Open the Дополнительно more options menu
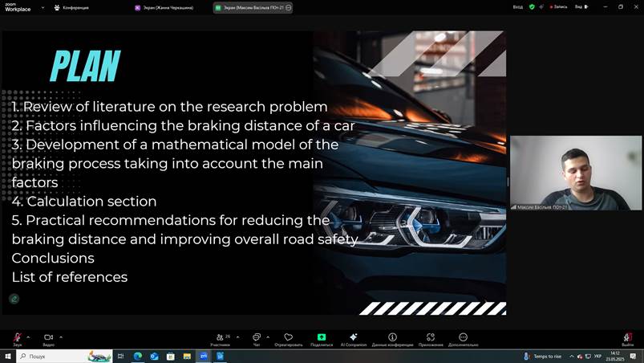The image size is (644, 363). [x=463, y=337]
